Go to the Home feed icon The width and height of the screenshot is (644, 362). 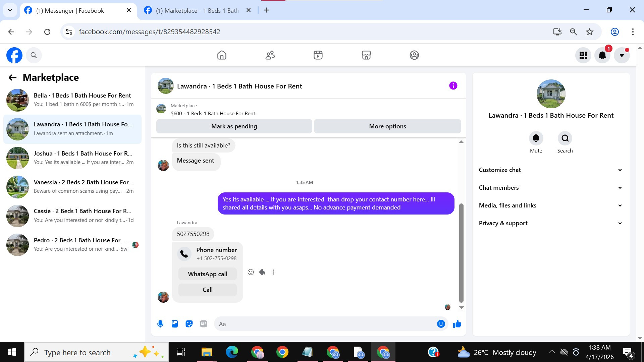[222, 55]
